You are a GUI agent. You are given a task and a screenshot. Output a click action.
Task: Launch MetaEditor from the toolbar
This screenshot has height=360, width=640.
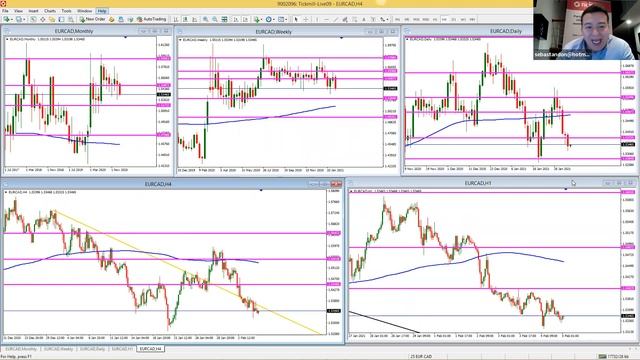(111, 19)
